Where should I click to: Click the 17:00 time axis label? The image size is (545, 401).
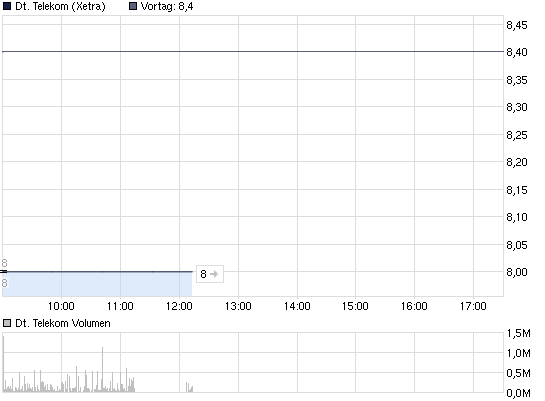pyautogui.click(x=473, y=306)
